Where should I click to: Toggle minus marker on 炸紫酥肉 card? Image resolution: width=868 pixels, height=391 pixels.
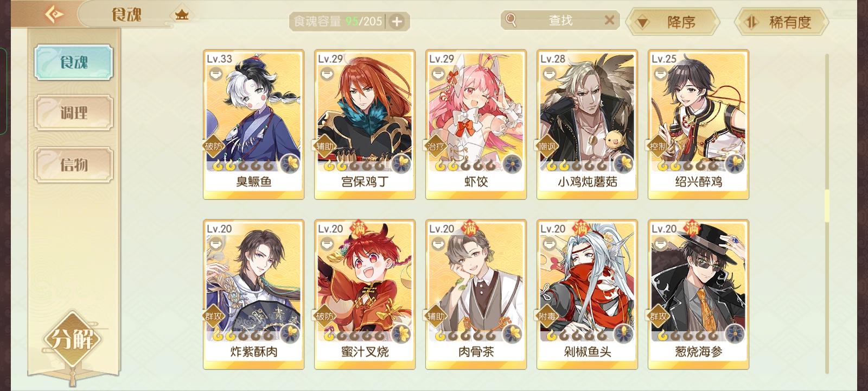pyautogui.click(x=214, y=243)
